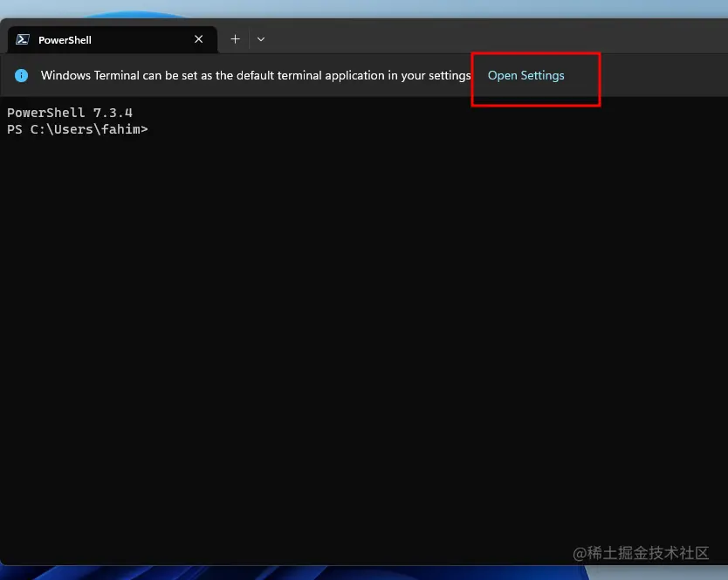Click the PowerShell icon in the tab
The width and height of the screenshot is (728, 580).
pyautogui.click(x=23, y=39)
